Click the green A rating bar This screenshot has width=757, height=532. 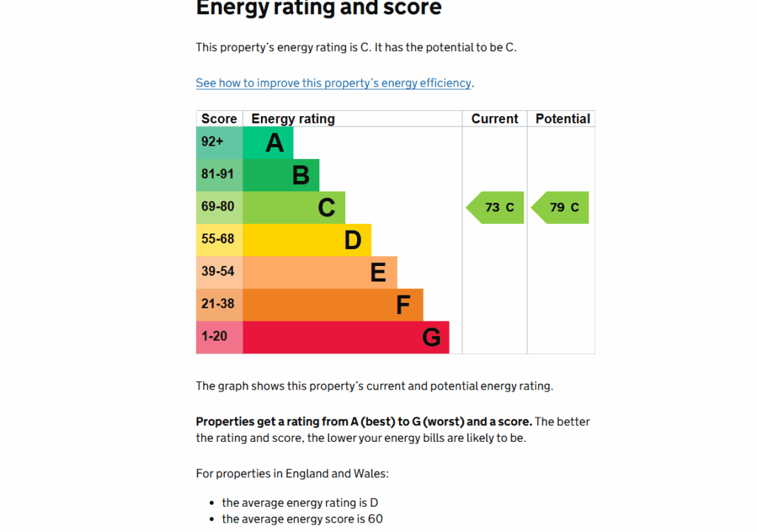click(x=268, y=143)
